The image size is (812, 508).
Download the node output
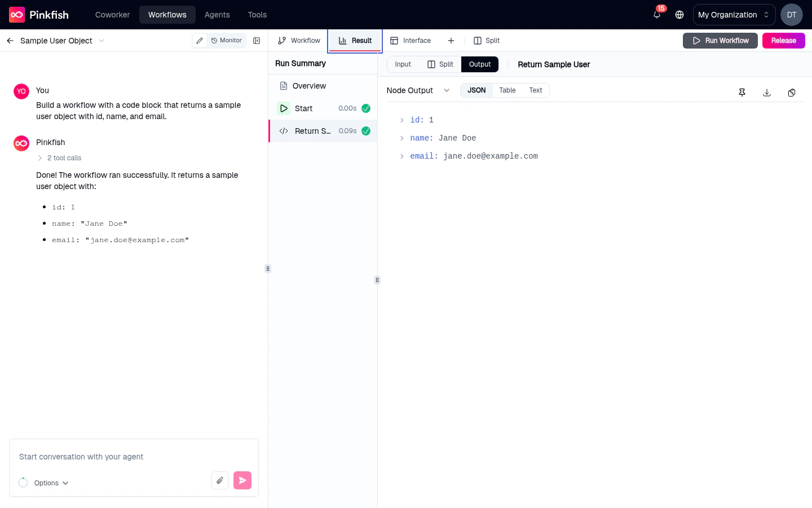pos(767,92)
